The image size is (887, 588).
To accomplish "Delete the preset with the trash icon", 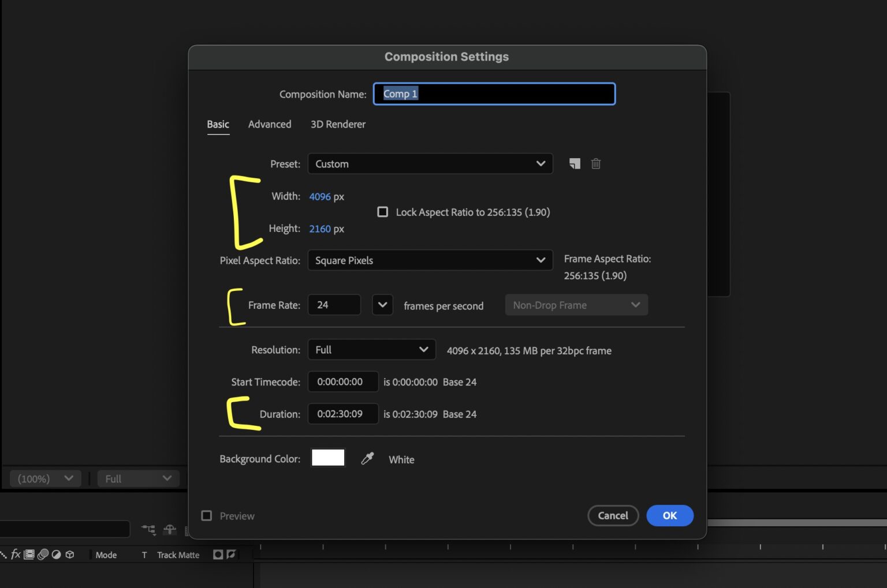I will point(596,164).
